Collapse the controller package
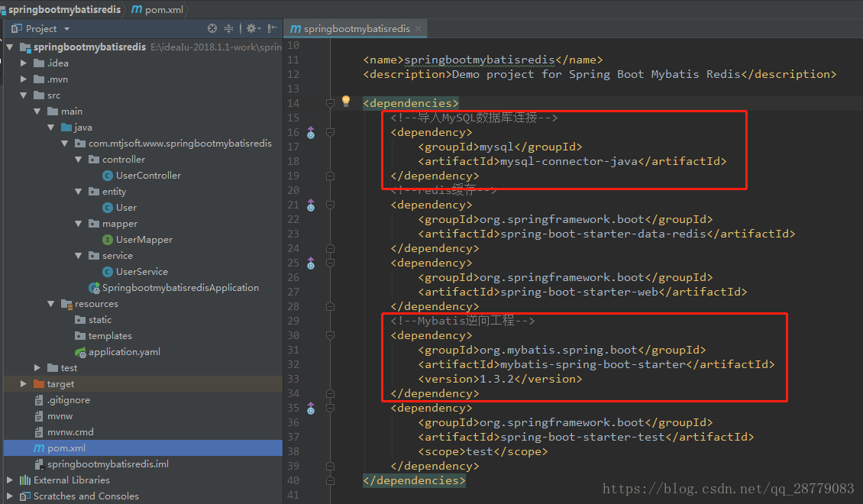 point(78,160)
